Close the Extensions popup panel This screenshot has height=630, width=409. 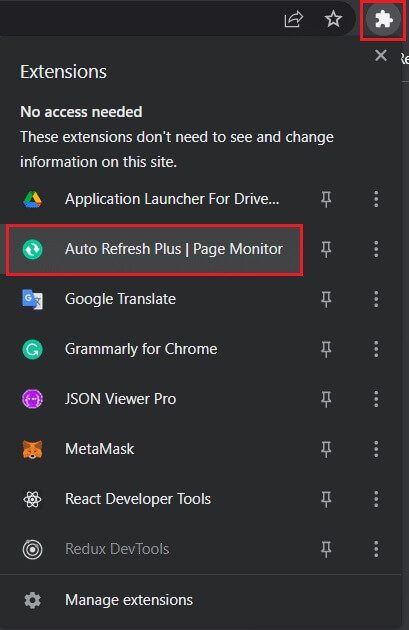(x=380, y=55)
